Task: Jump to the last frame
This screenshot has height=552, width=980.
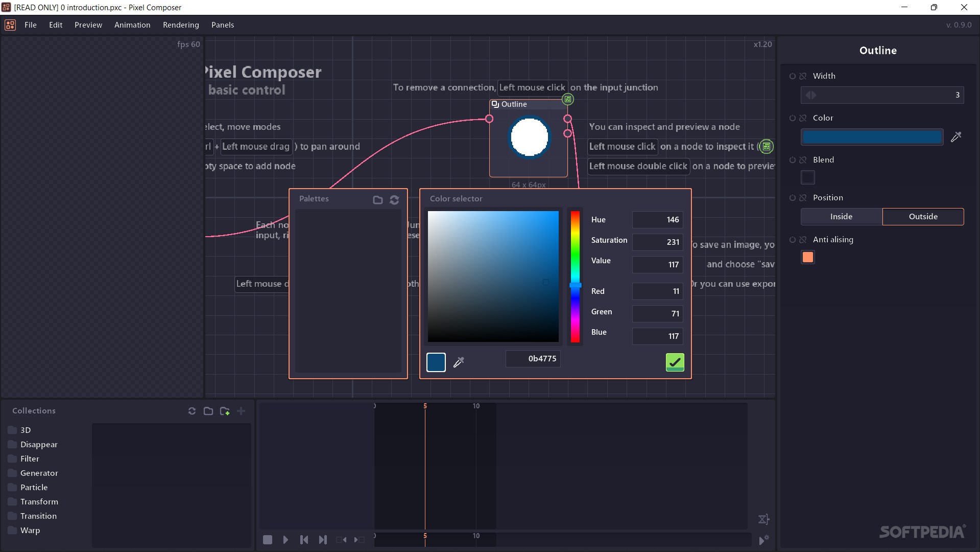Action: click(x=323, y=540)
